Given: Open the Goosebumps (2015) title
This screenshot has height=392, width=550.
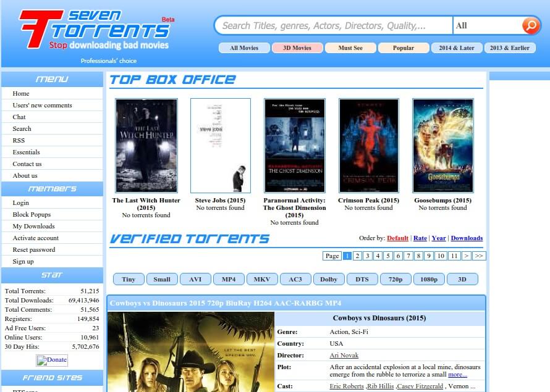Looking at the screenshot, I should pyautogui.click(x=443, y=201).
